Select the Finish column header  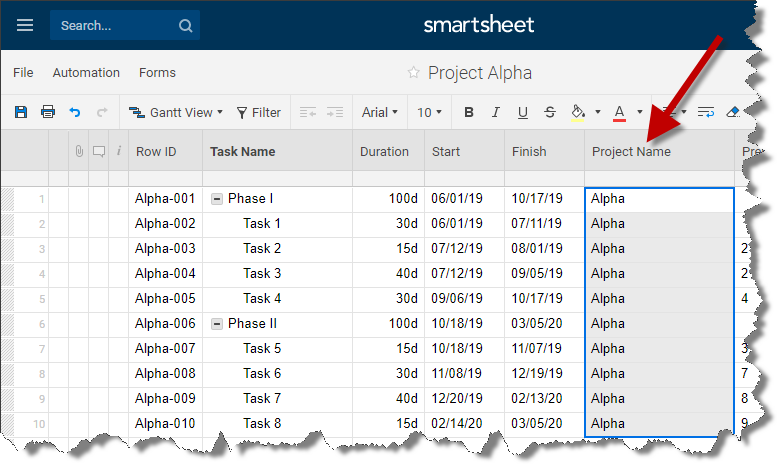[545, 151]
